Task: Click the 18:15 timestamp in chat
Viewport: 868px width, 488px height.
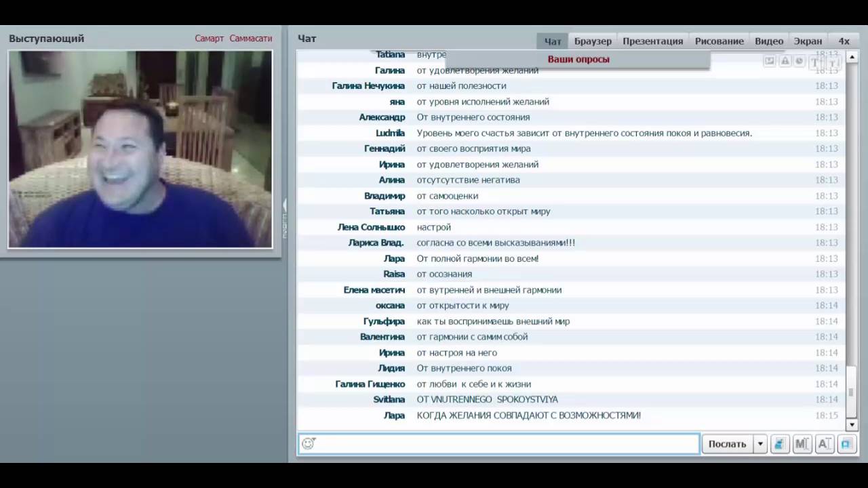Action: (827, 415)
